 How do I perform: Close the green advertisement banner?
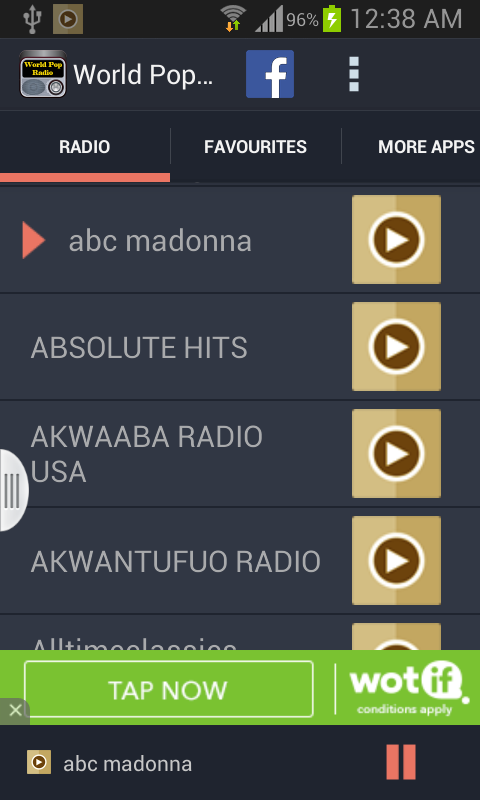(x=15, y=710)
